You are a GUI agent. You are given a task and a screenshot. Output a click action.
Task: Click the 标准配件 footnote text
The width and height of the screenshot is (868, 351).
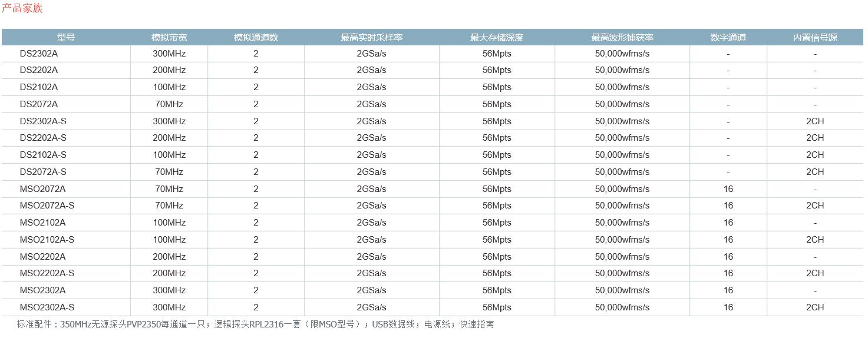pyautogui.click(x=255, y=324)
